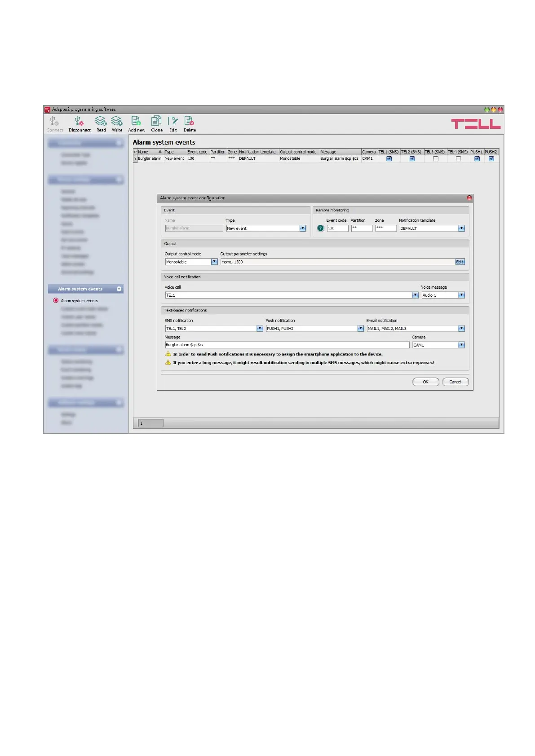Image resolution: width=535 pixels, height=756 pixels.
Task: Open the Push notification dropdown
Action: click(x=361, y=328)
